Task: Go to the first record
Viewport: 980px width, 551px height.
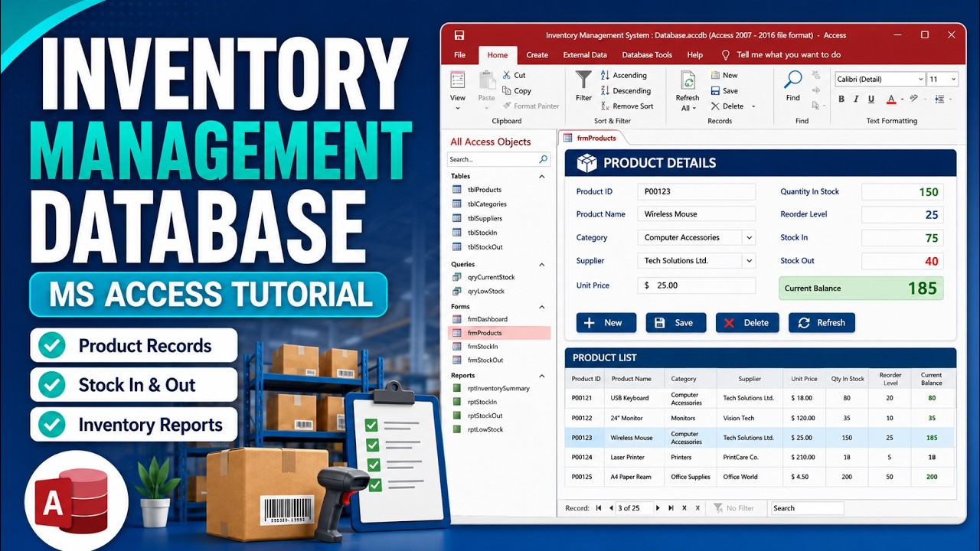Action: coord(599,508)
